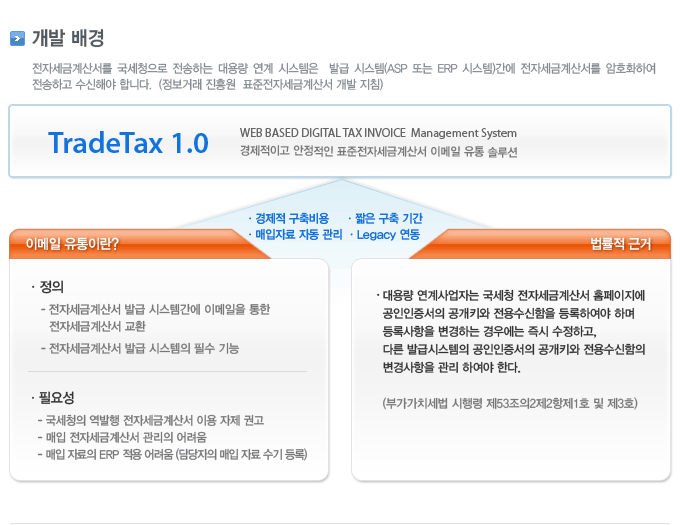Click the blue arrow icon beside 개발 배경
680x525 pixels.
(x=17, y=39)
